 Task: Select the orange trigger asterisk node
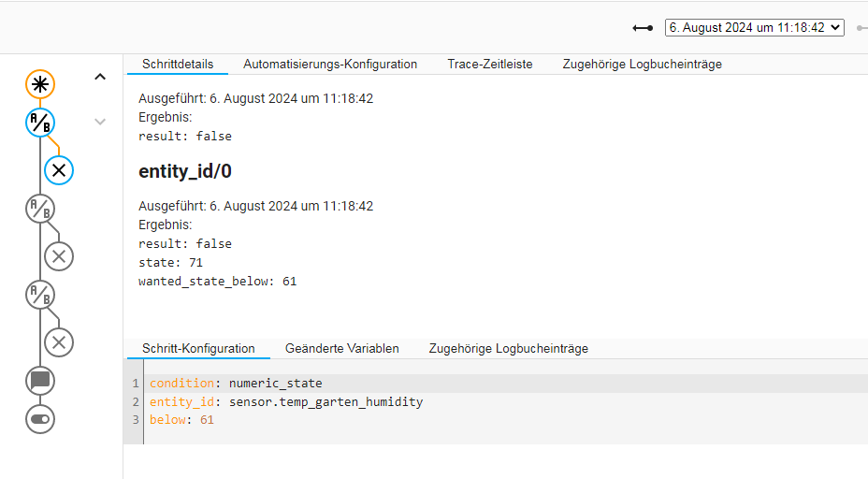point(40,84)
